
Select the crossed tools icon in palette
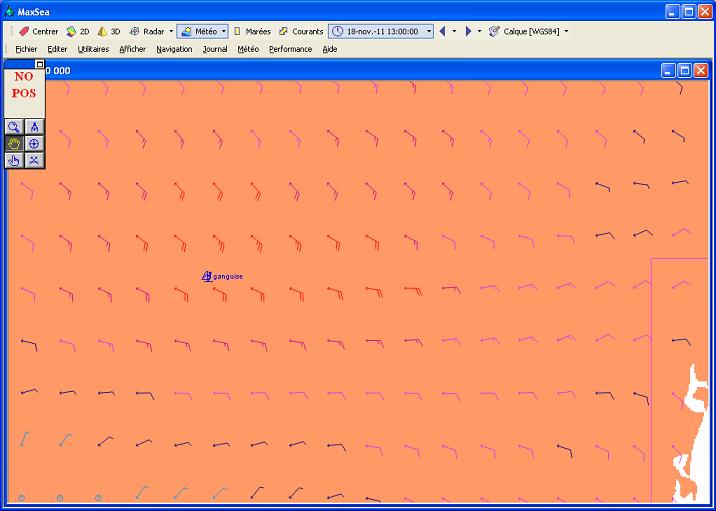click(34, 160)
